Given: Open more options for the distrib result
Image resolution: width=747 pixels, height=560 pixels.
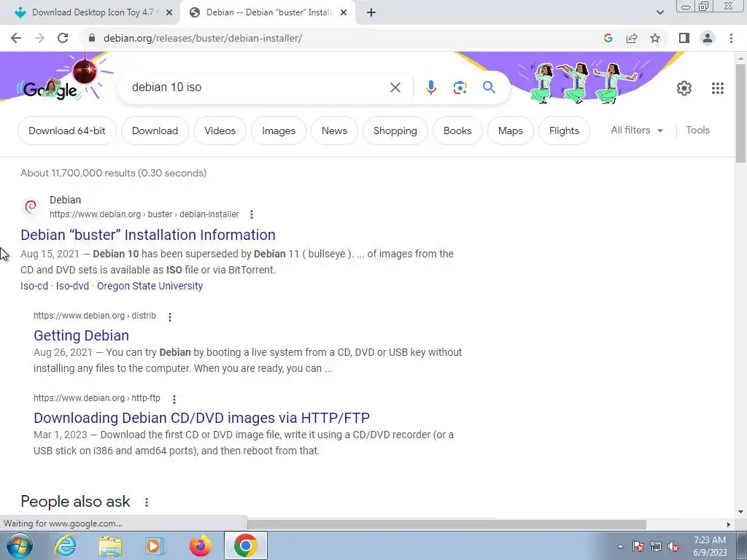Looking at the screenshot, I should pyautogui.click(x=169, y=316).
